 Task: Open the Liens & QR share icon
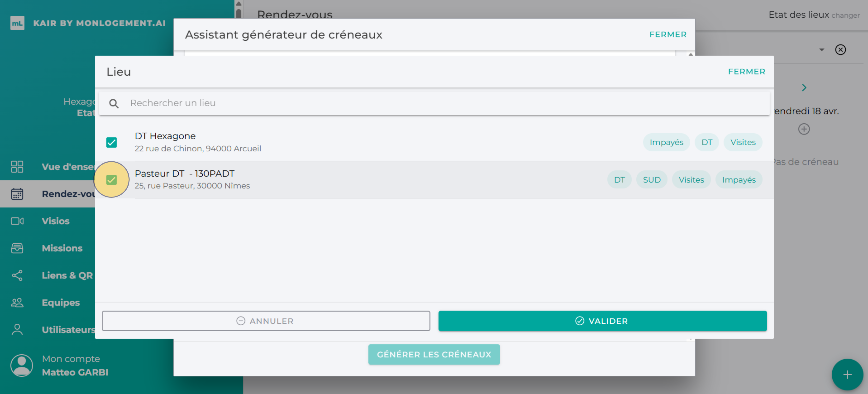(17, 275)
